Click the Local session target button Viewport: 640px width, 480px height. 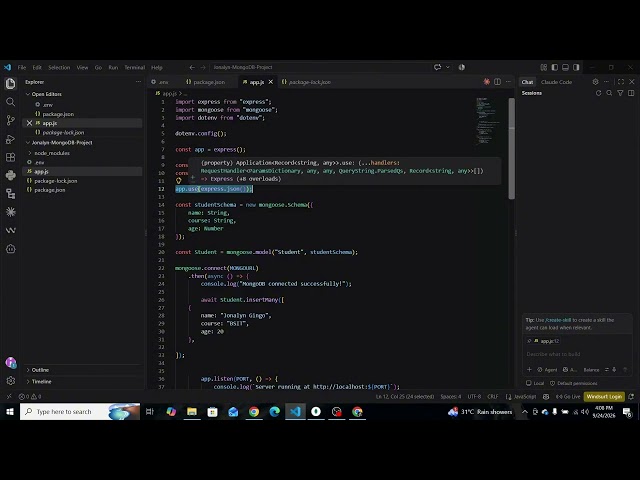coord(535,383)
